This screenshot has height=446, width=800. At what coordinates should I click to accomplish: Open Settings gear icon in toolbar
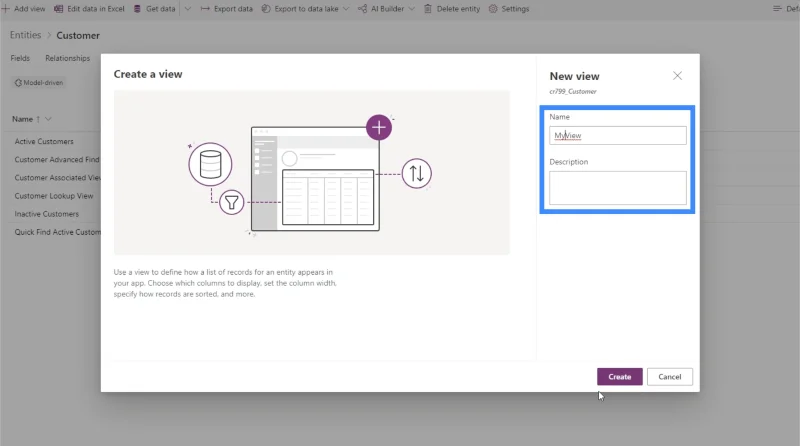click(493, 9)
